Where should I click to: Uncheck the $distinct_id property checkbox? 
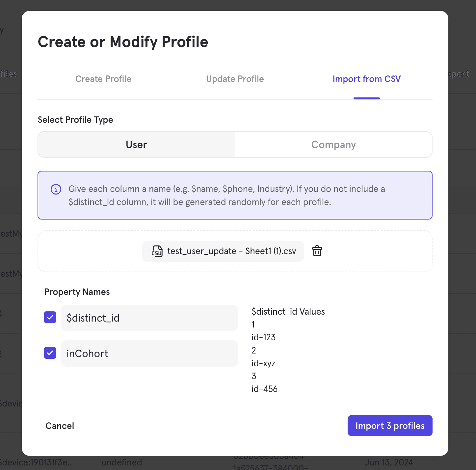(x=50, y=318)
